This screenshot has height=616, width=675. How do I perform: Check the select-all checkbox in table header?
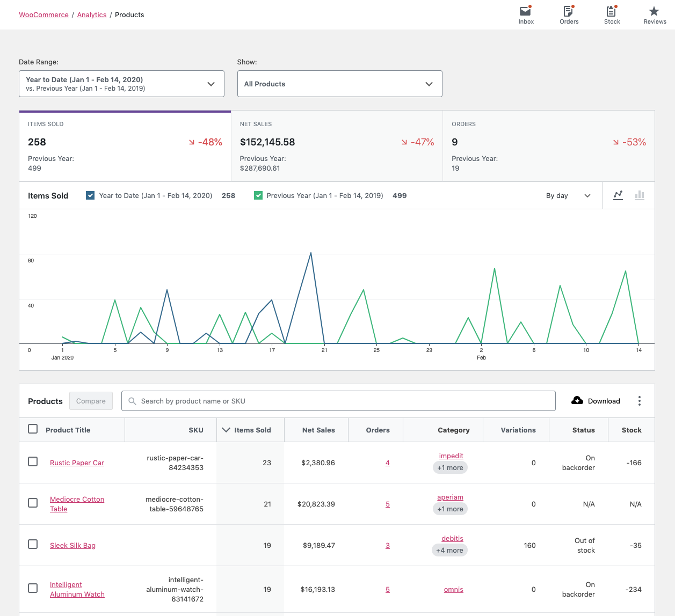pyautogui.click(x=33, y=429)
